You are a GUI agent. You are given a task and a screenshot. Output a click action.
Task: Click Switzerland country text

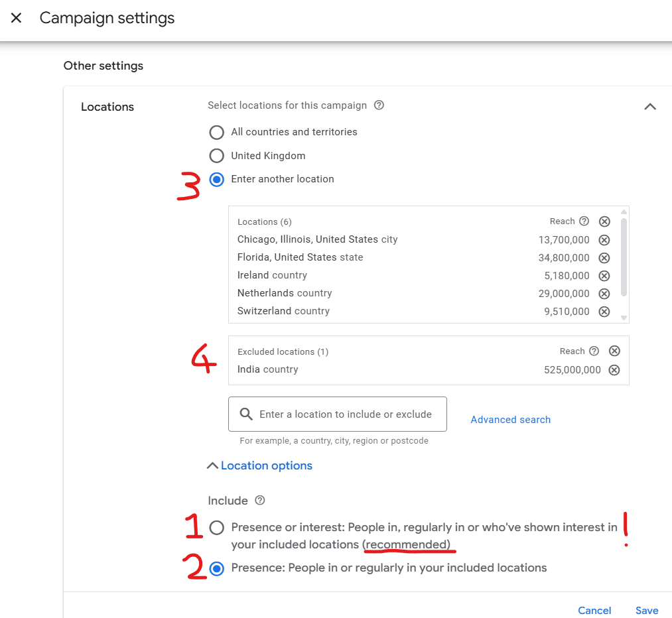283,311
